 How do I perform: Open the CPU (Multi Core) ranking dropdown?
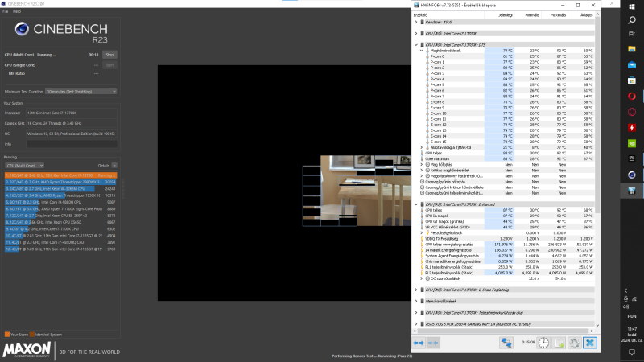point(25,166)
